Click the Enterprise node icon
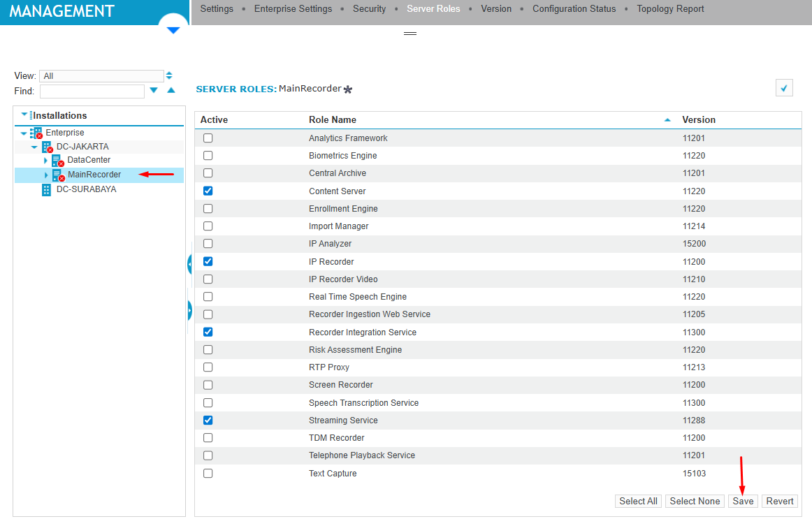812x519 pixels. click(x=36, y=133)
